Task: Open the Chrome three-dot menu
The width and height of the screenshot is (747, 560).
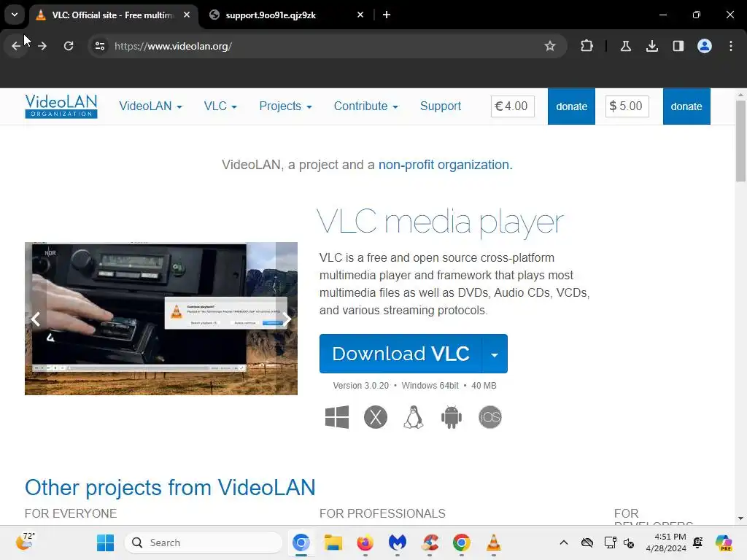Action: tap(731, 46)
